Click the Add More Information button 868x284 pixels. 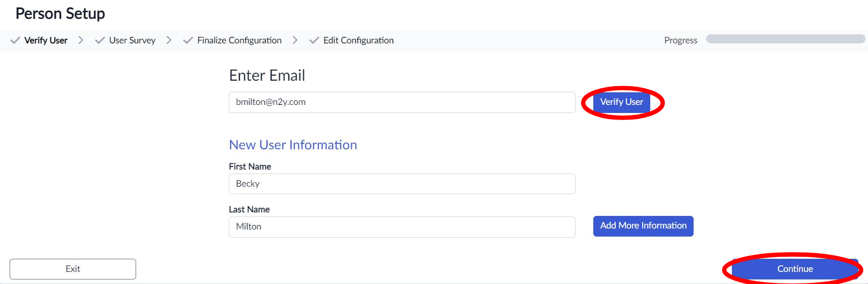pos(643,226)
